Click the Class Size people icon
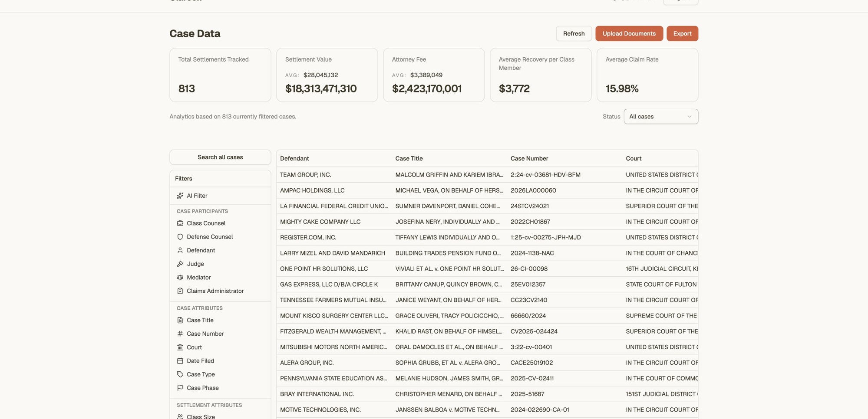The image size is (868, 419). pos(180,416)
